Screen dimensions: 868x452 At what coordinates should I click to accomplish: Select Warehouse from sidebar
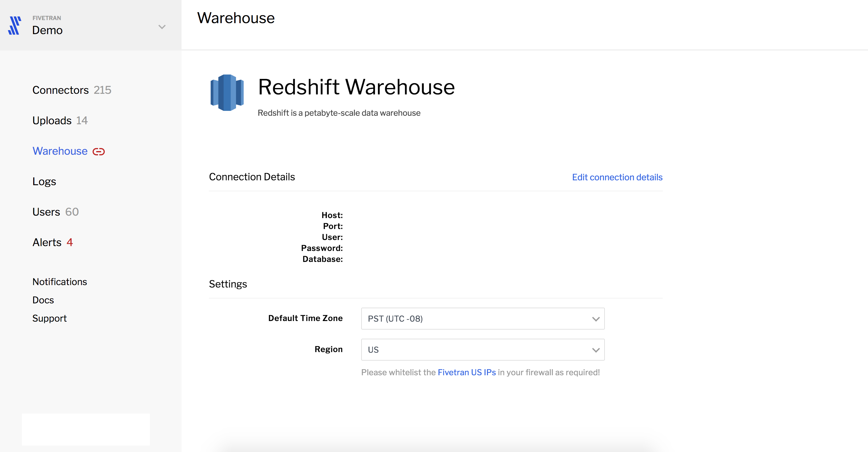click(60, 151)
